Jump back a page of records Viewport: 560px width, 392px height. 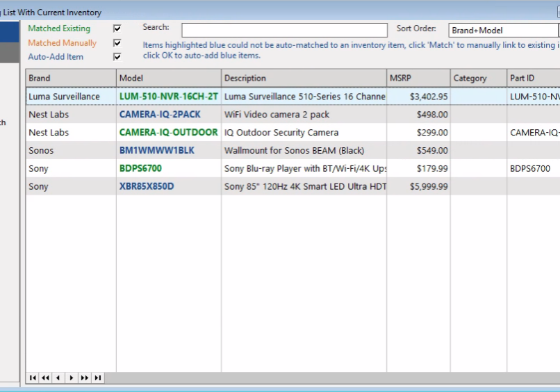[x=45, y=377]
